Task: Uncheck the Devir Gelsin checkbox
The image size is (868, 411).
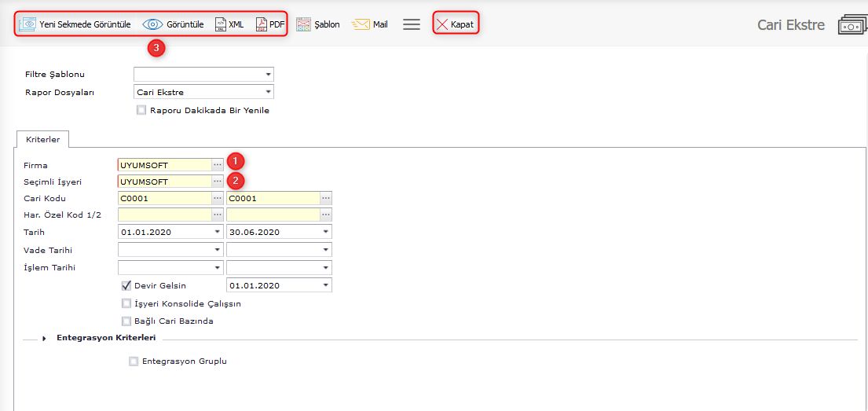Action: point(126,285)
